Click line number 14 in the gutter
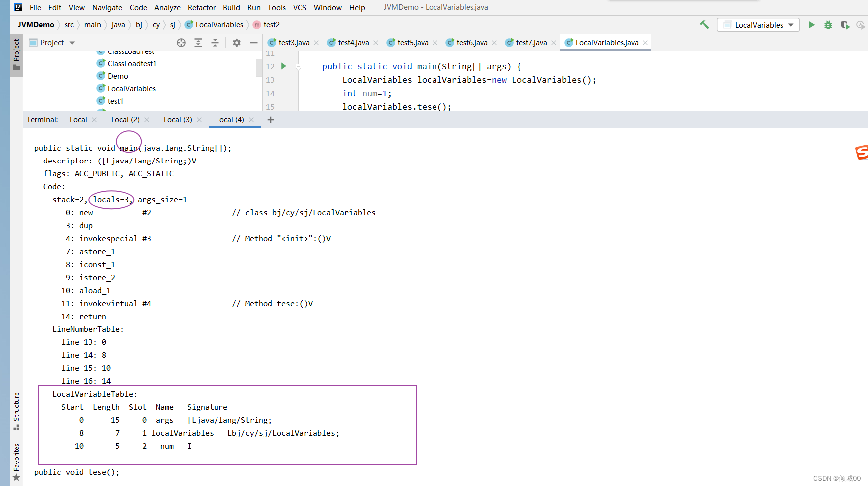This screenshot has height=486, width=868. (270, 93)
